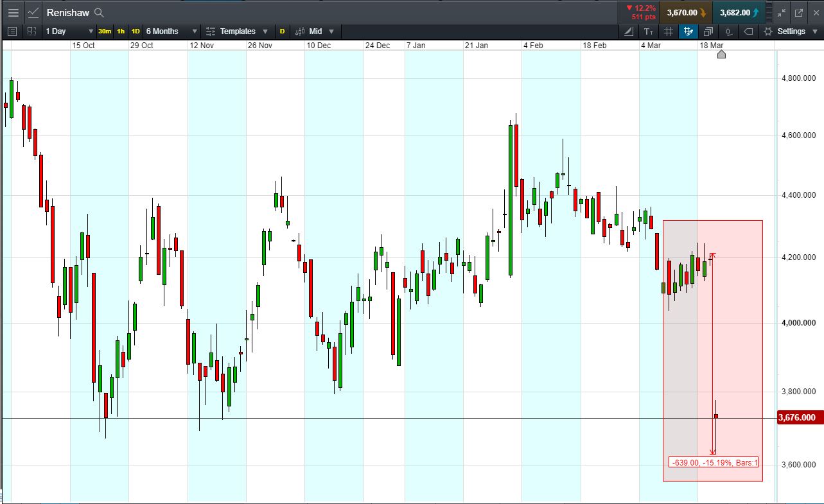Click the 29 Oct date label
The height and width of the screenshot is (504, 824).
point(142,45)
